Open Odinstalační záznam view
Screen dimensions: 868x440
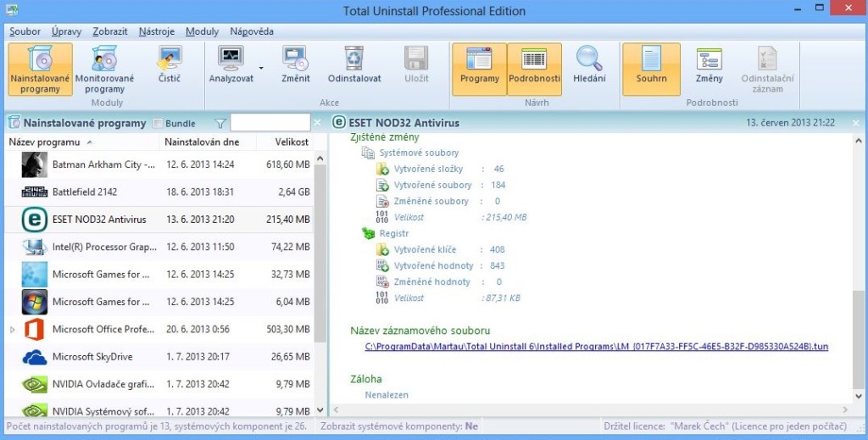pyautogui.click(x=767, y=70)
